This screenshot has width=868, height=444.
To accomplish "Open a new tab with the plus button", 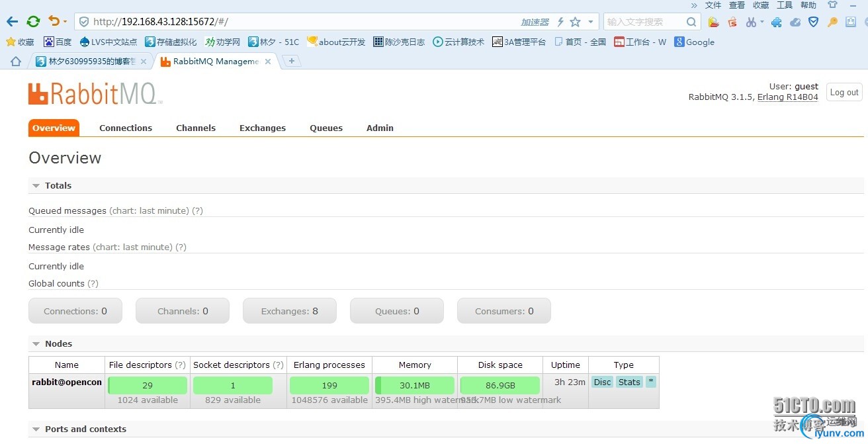I will click(x=291, y=61).
